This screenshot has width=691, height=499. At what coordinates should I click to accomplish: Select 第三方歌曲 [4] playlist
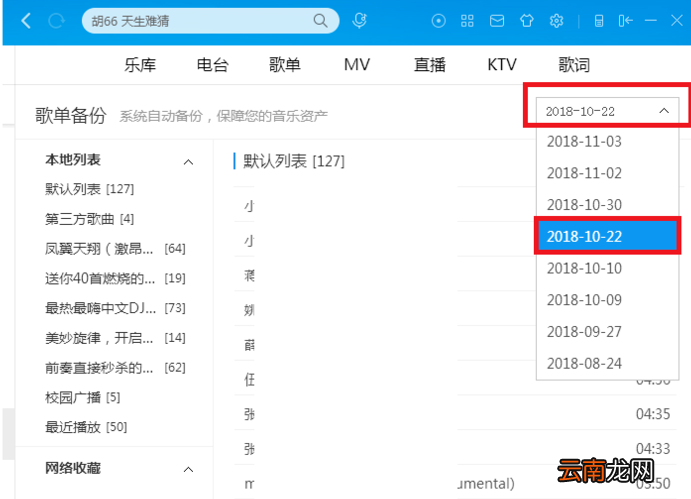(x=89, y=219)
